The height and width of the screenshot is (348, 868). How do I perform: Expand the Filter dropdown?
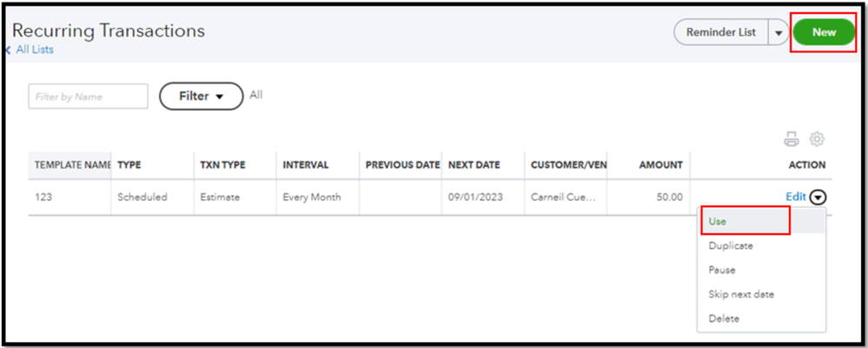(x=201, y=97)
